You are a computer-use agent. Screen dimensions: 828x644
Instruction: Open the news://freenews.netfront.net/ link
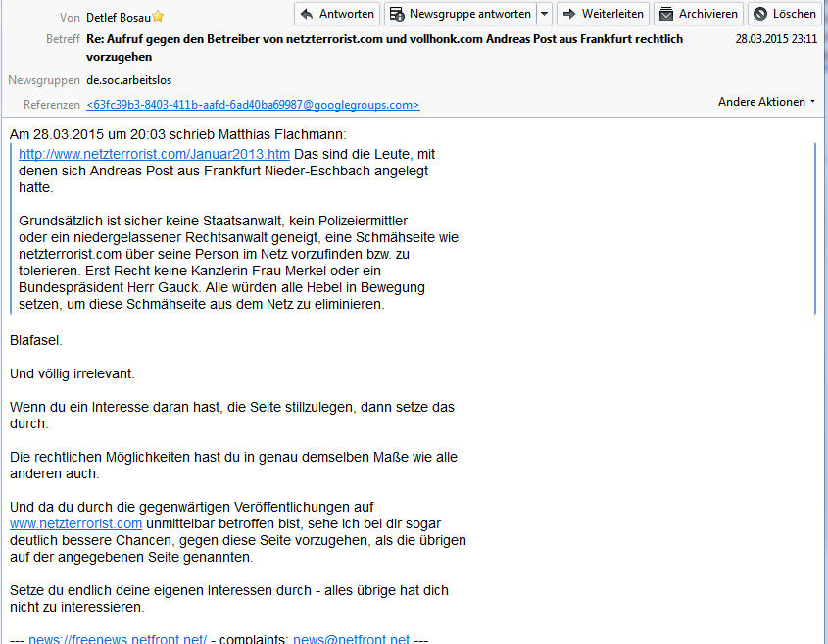tap(118, 639)
